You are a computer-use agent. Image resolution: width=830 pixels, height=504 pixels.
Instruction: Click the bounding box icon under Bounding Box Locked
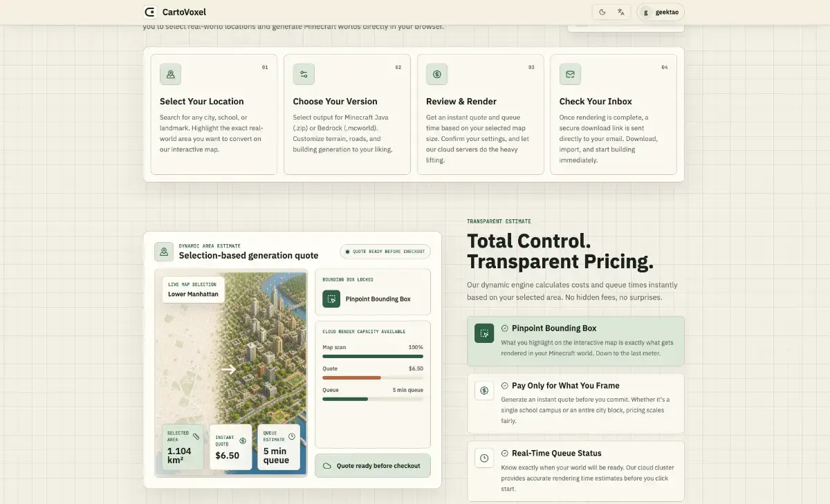[332, 299]
